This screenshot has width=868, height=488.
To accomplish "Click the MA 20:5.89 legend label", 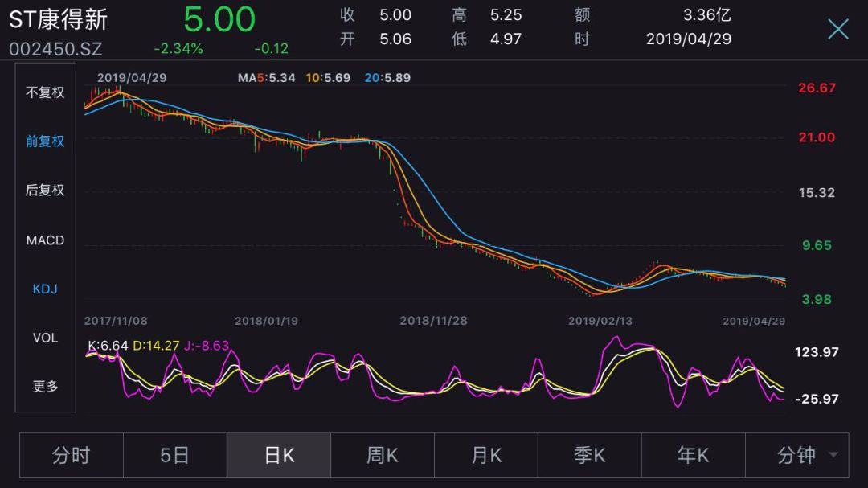I will 387,77.
